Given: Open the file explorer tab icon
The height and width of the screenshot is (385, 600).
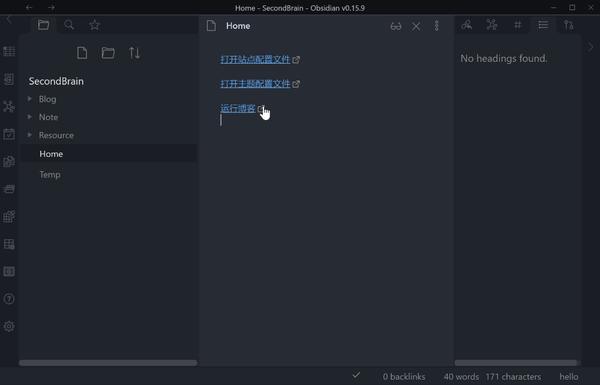Looking at the screenshot, I should pos(44,25).
